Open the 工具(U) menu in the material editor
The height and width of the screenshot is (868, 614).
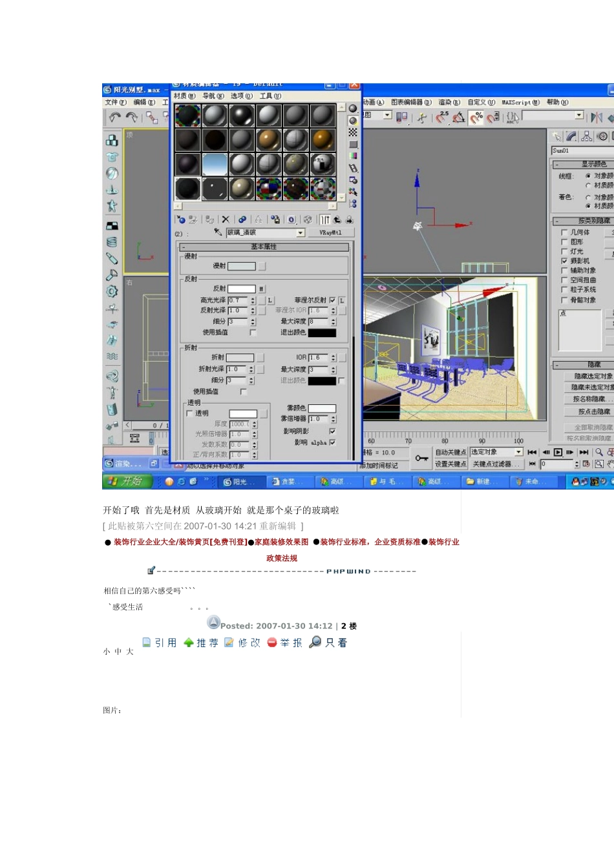(x=270, y=96)
